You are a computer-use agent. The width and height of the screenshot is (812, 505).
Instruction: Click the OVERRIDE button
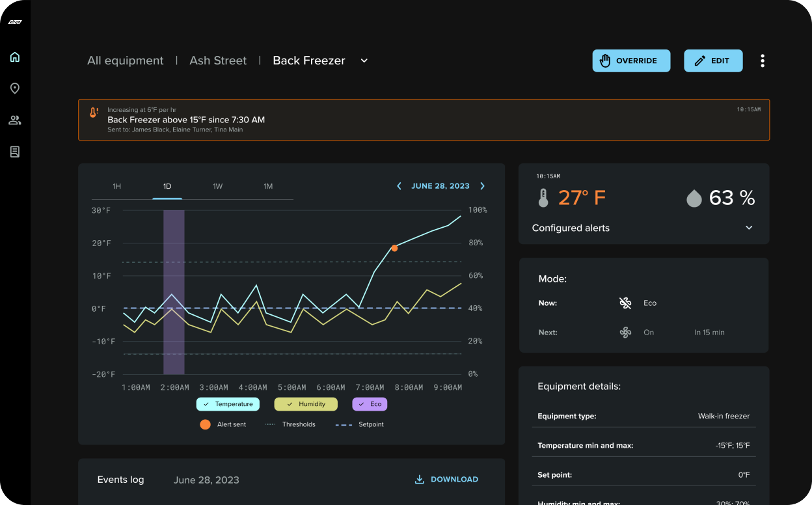pyautogui.click(x=631, y=61)
